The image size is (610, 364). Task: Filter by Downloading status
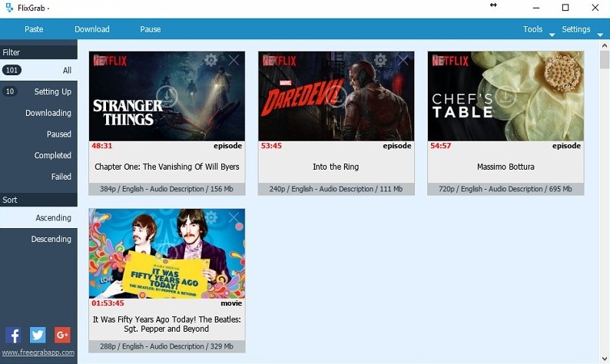click(38, 113)
